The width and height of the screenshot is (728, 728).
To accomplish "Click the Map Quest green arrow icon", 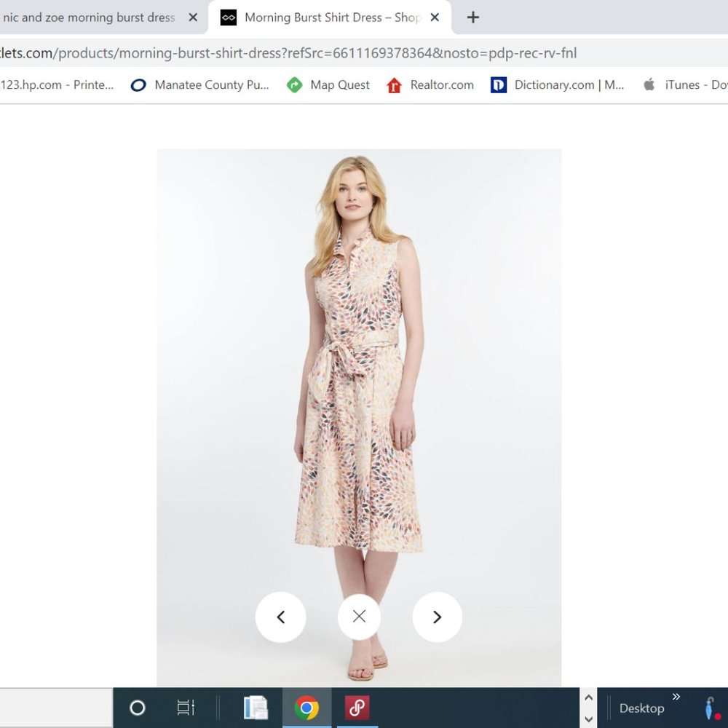I will click(294, 85).
